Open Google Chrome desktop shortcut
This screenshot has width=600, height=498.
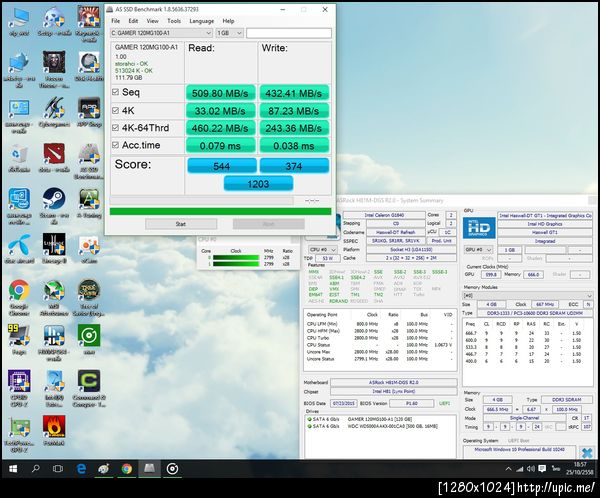(x=18, y=291)
